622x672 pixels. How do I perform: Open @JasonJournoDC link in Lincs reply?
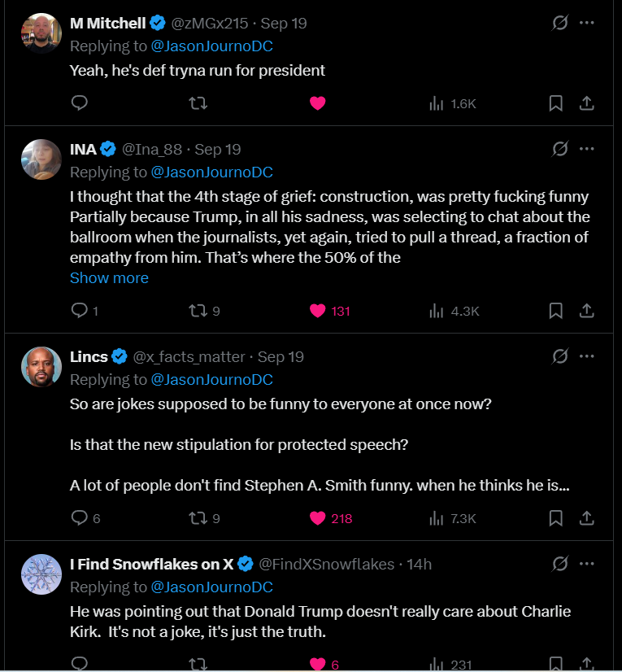click(x=212, y=379)
